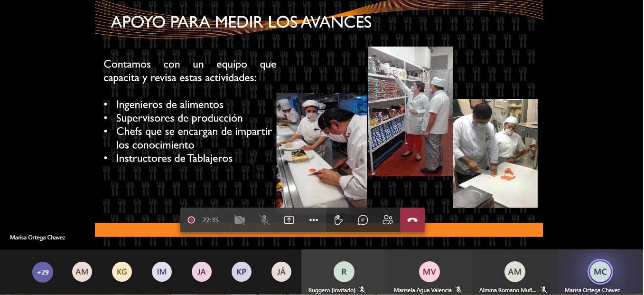Raise your hand in the meeting

tap(338, 220)
